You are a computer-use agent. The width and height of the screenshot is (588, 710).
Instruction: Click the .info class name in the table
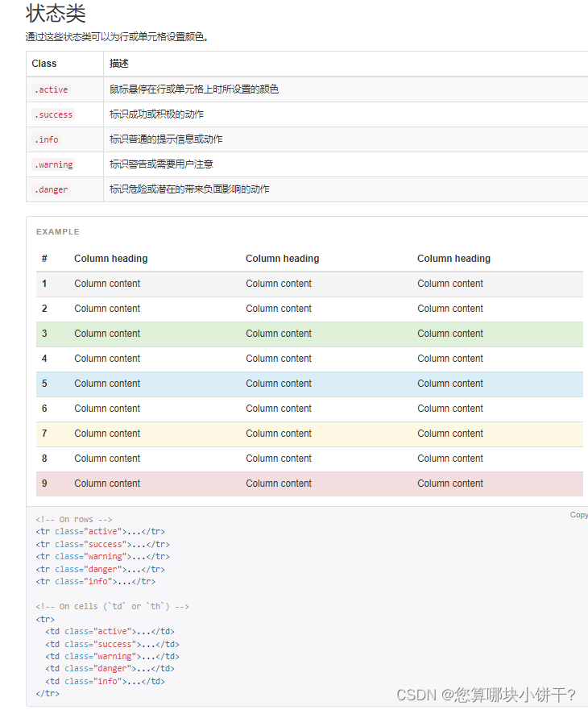(46, 139)
